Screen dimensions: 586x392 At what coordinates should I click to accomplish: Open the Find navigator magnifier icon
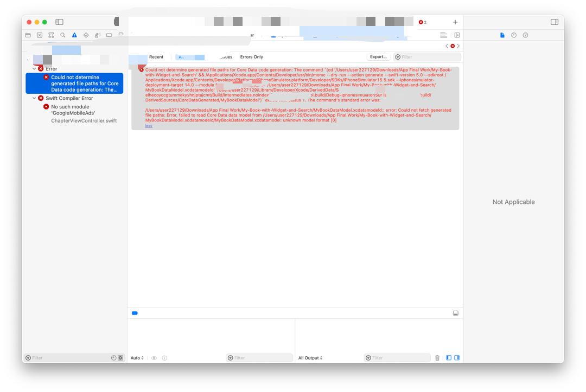[63, 35]
